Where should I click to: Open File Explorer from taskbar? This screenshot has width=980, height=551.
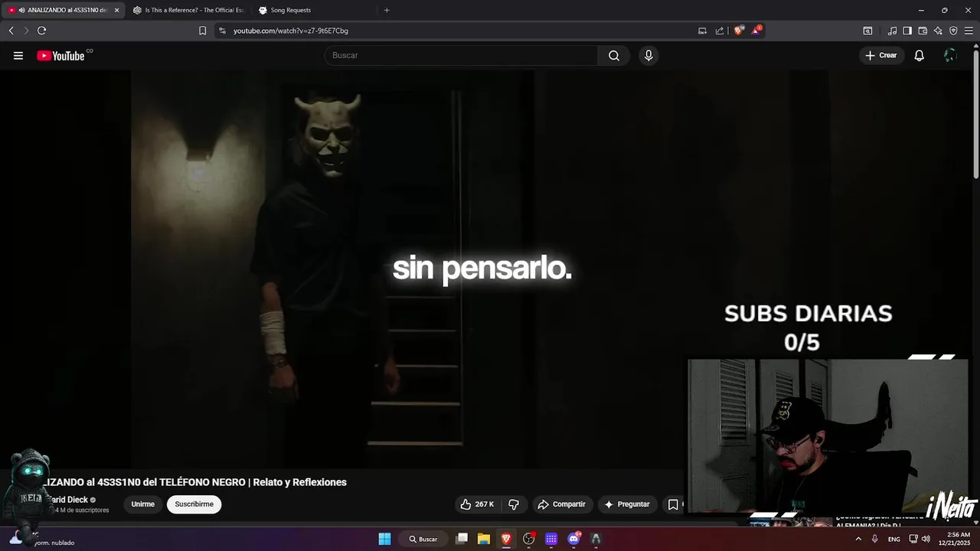click(484, 539)
